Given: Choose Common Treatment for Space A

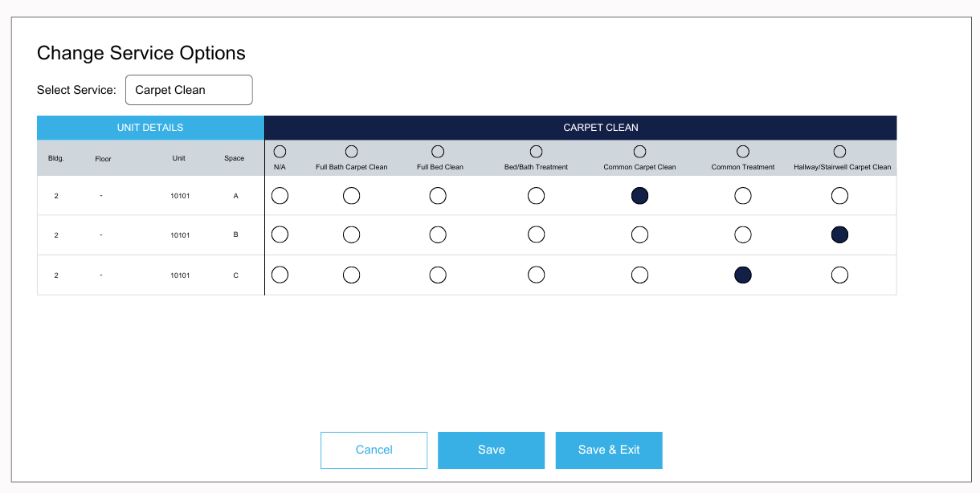Looking at the screenshot, I should (x=743, y=195).
